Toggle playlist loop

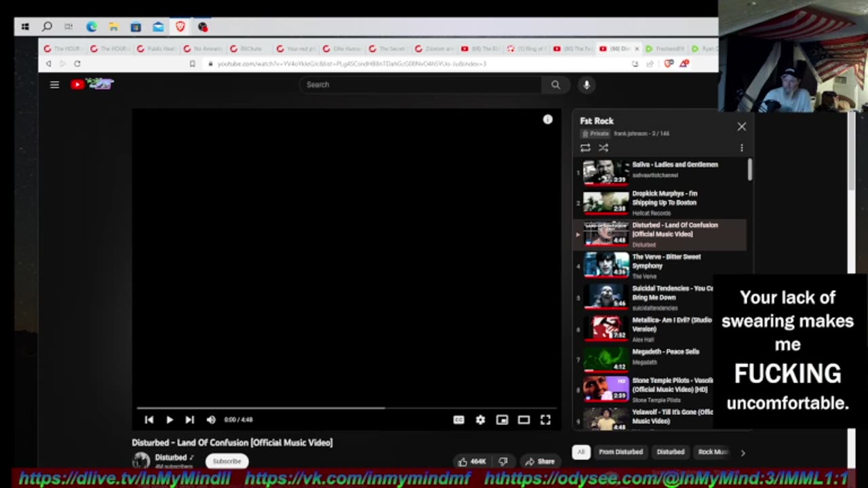pyautogui.click(x=585, y=148)
